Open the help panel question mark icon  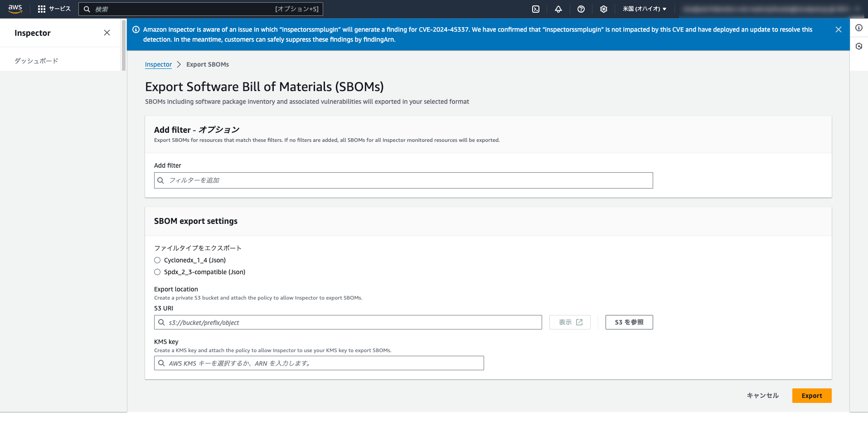pyautogui.click(x=581, y=9)
